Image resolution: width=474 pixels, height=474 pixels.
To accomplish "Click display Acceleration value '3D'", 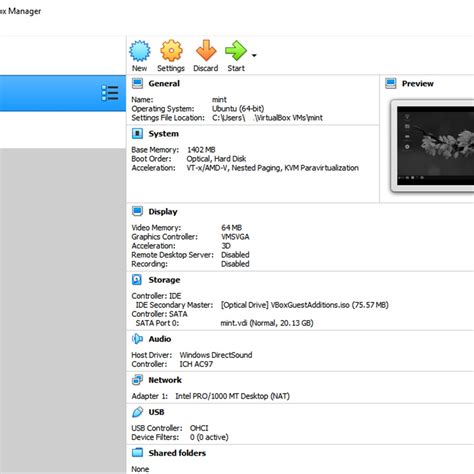I will [x=226, y=246].
